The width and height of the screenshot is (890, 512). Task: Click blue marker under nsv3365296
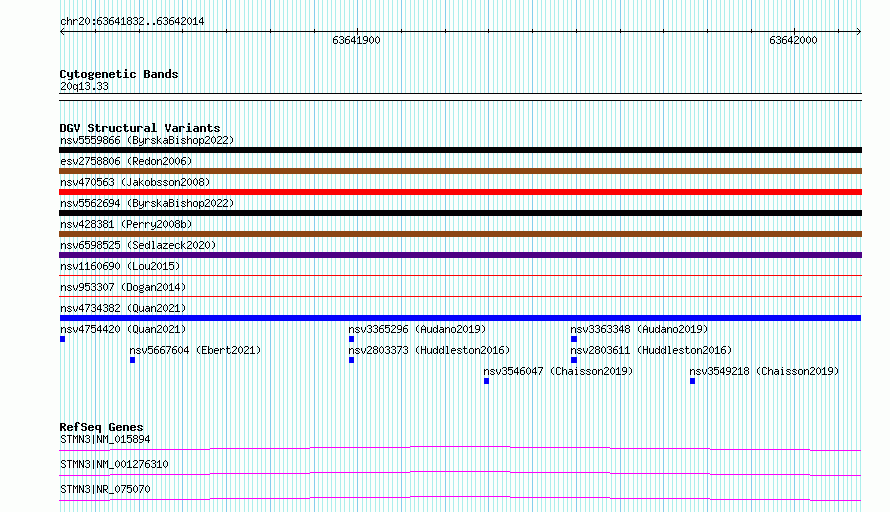pos(351,339)
